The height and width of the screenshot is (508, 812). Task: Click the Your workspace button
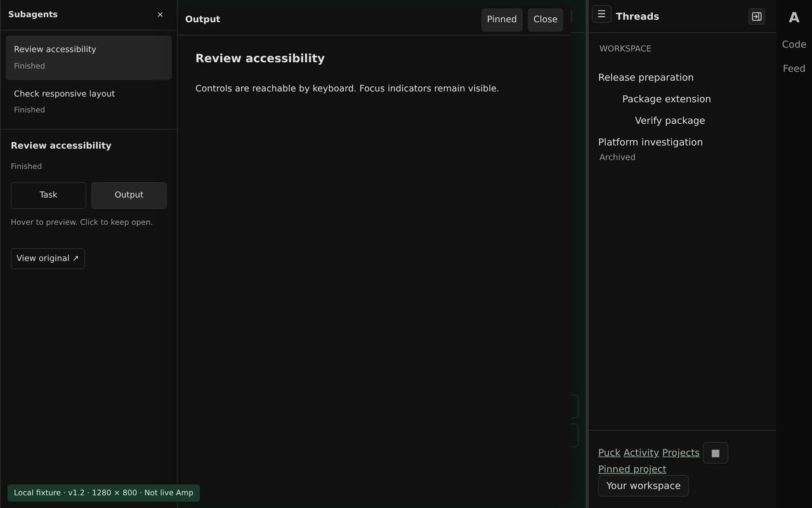[643, 486]
